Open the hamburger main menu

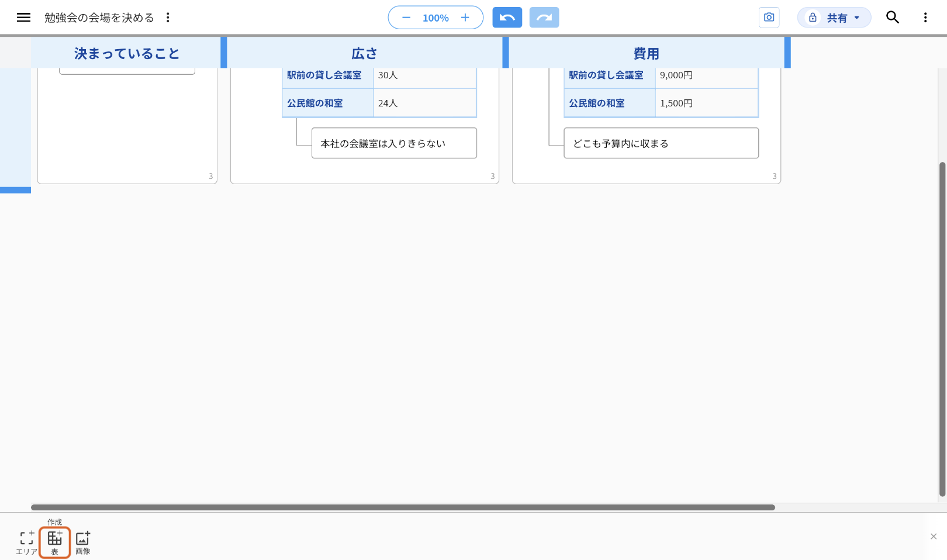pos(23,18)
